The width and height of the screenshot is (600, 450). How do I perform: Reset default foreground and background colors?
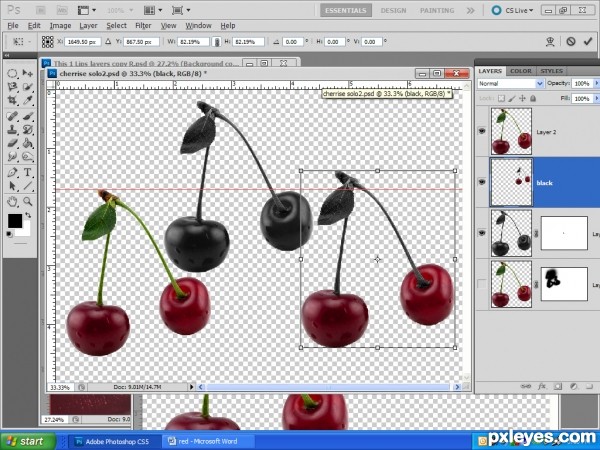tap(10, 234)
